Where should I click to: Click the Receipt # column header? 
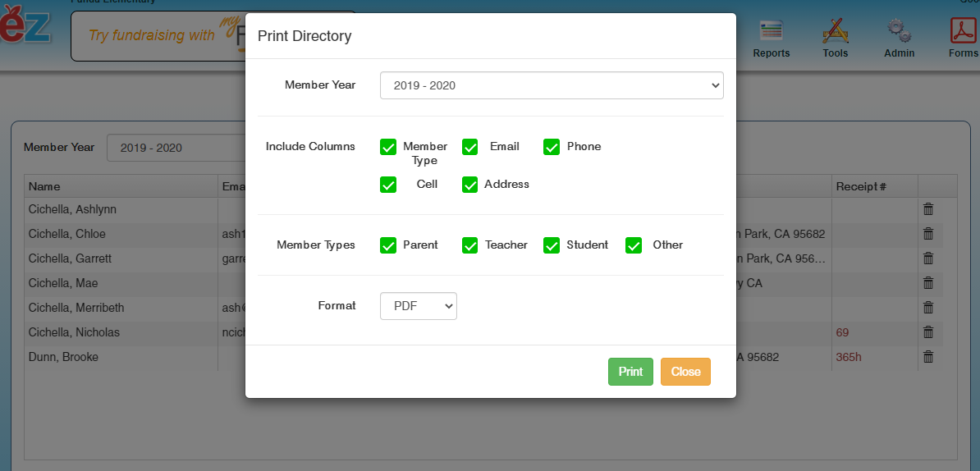coord(860,186)
